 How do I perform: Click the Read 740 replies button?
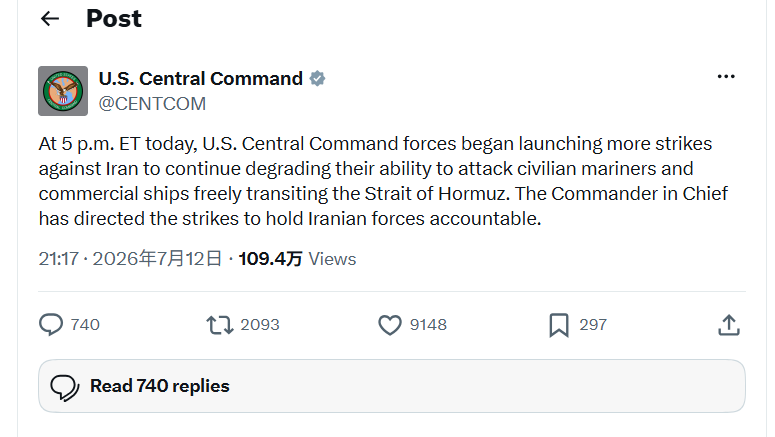[x=391, y=386]
